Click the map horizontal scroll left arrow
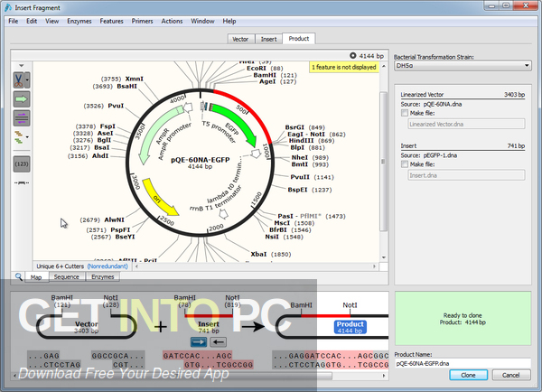This screenshot has height=392, width=542. (x=137, y=266)
